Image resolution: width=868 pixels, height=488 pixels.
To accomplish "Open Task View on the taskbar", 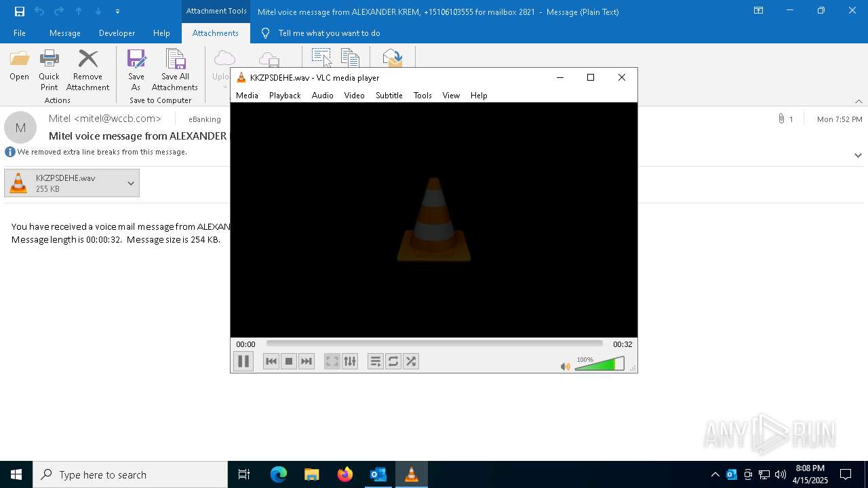I will tap(244, 474).
